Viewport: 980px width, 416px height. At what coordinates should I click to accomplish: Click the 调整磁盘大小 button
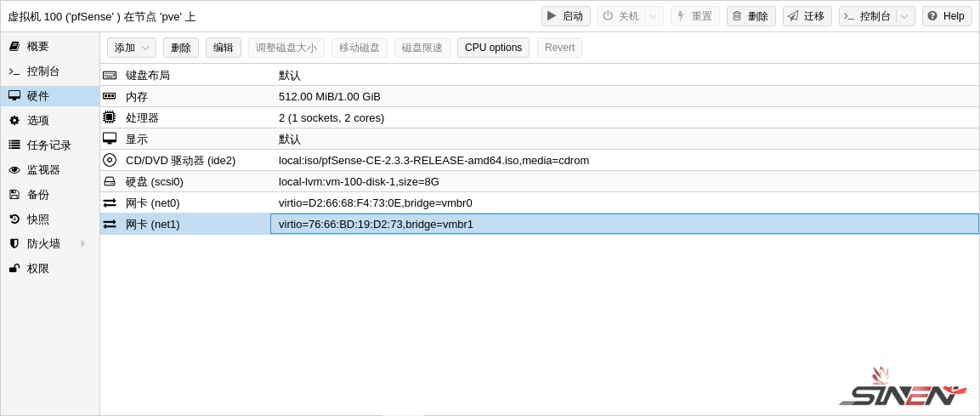click(x=286, y=48)
